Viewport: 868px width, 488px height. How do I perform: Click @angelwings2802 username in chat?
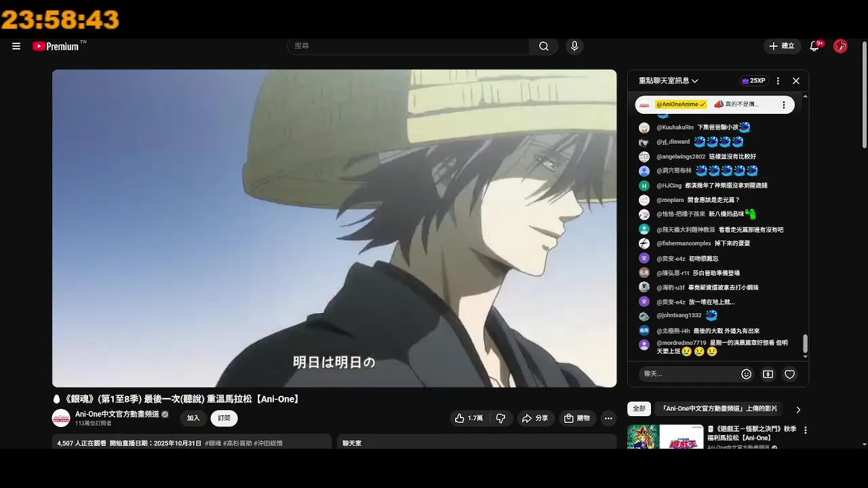(x=681, y=157)
